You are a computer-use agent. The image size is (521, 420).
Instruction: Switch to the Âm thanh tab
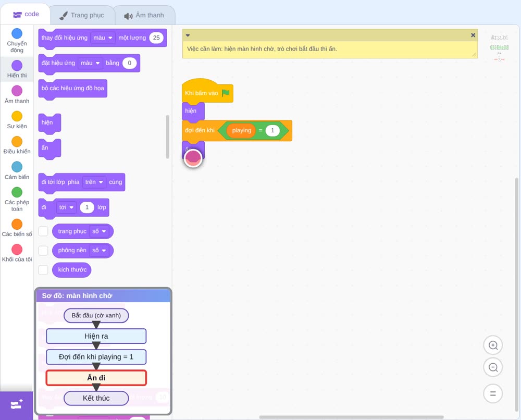coord(144,15)
